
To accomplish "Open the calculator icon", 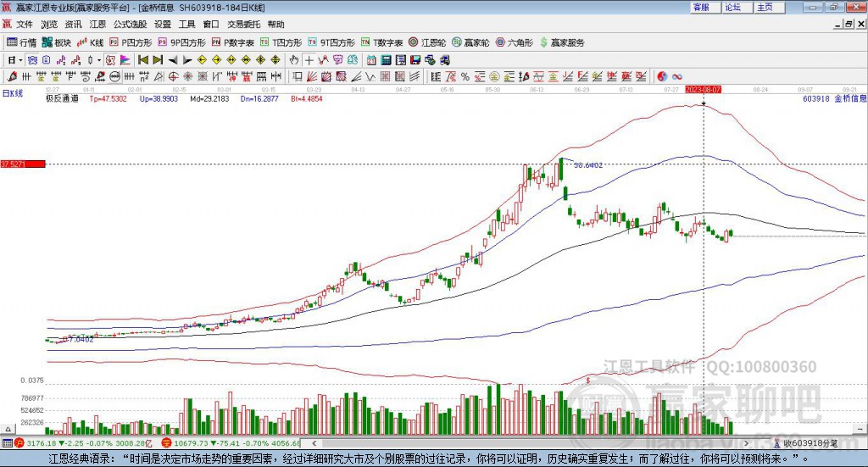I will click(x=386, y=60).
